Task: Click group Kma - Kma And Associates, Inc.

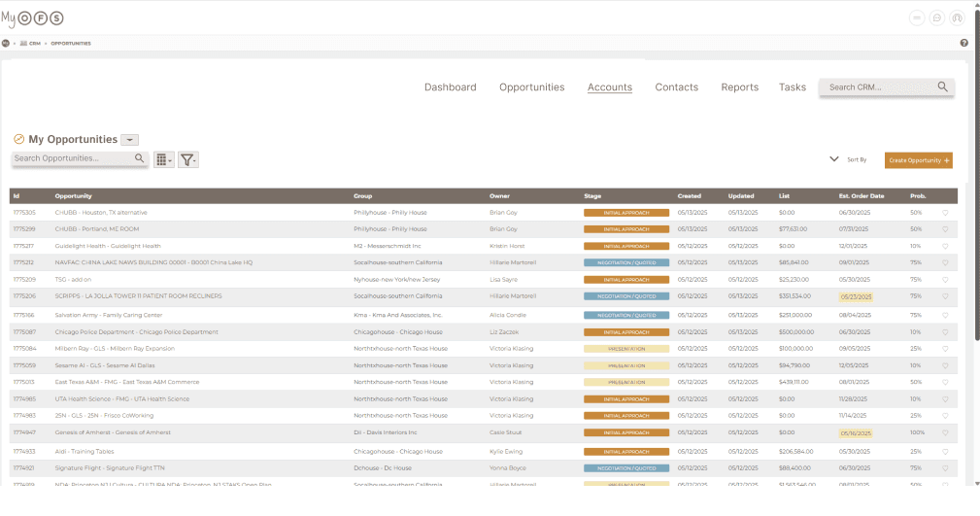Action: [397, 315]
